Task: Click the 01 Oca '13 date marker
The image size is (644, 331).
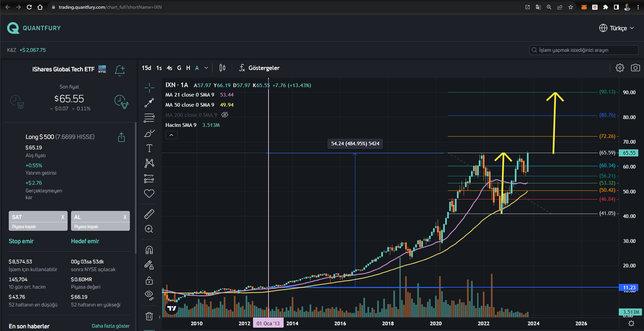Action: [x=268, y=323]
